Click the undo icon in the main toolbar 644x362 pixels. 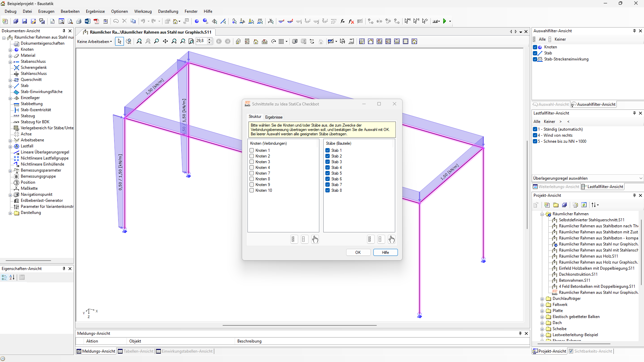coord(143,21)
